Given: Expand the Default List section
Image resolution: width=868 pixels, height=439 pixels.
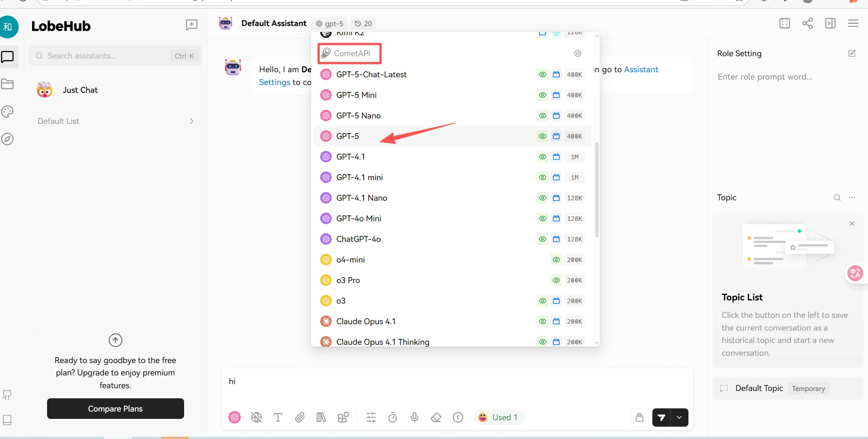Looking at the screenshot, I should coord(191,121).
